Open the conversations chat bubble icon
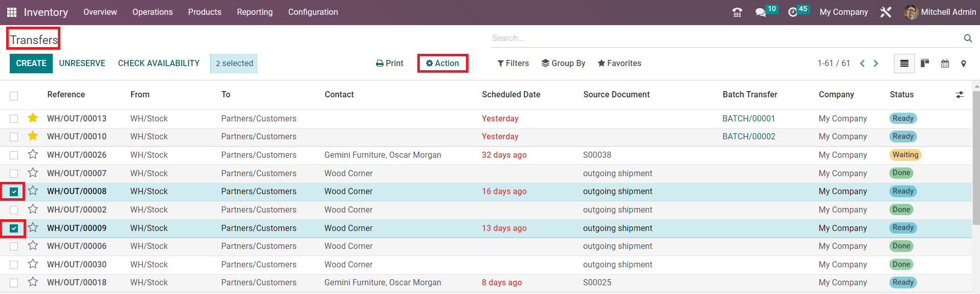 point(760,12)
